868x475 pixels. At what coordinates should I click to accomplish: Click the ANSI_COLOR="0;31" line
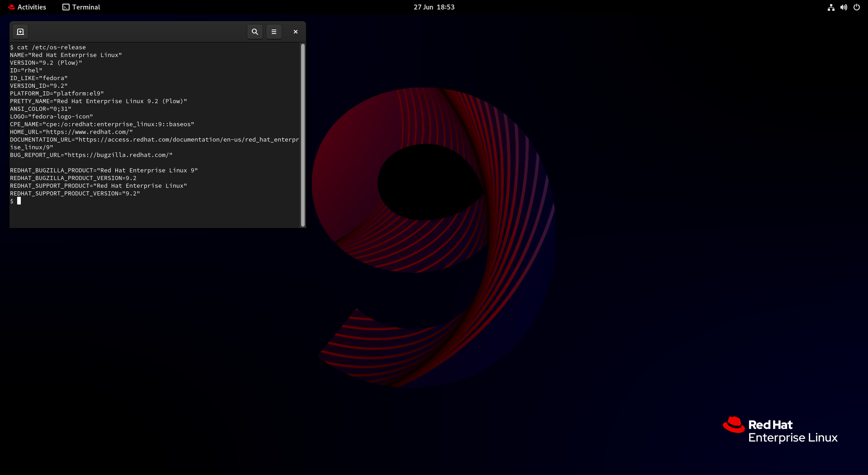pyautogui.click(x=41, y=109)
